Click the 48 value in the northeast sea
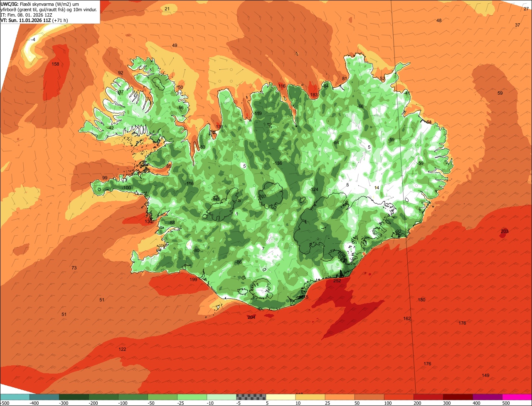Image resolution: width=532 pixels, height=406 pixels. (x=439, y=21)
